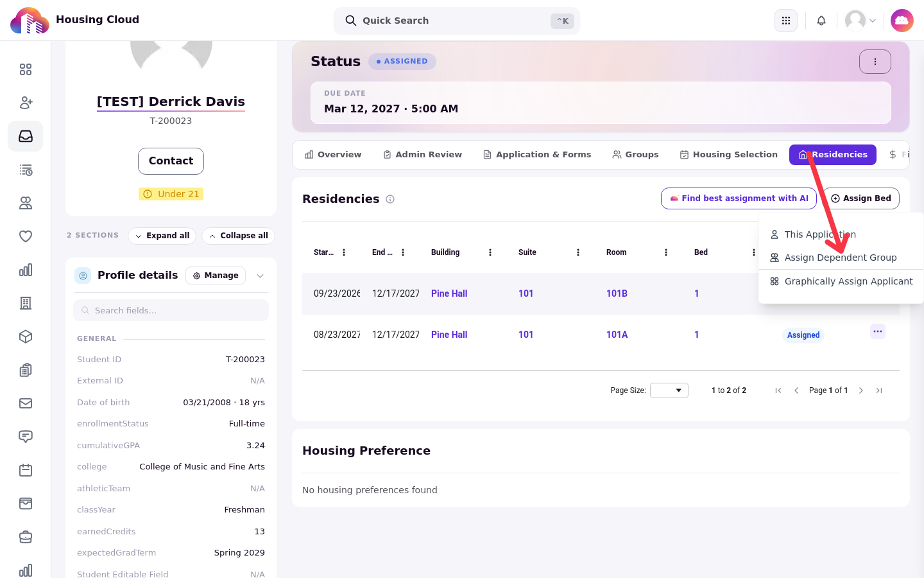Viewport: 924px width, 578px height.
Task: Click the add-user icon in sidebar
Action: 26,103
